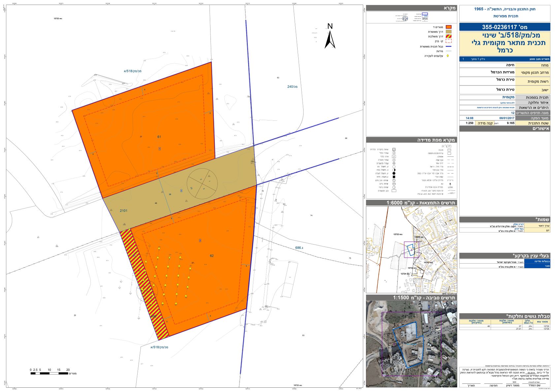The width and height of the screenshot is (555, 392).
Task: Click the scale bar in meters
Action: (50, 373)
